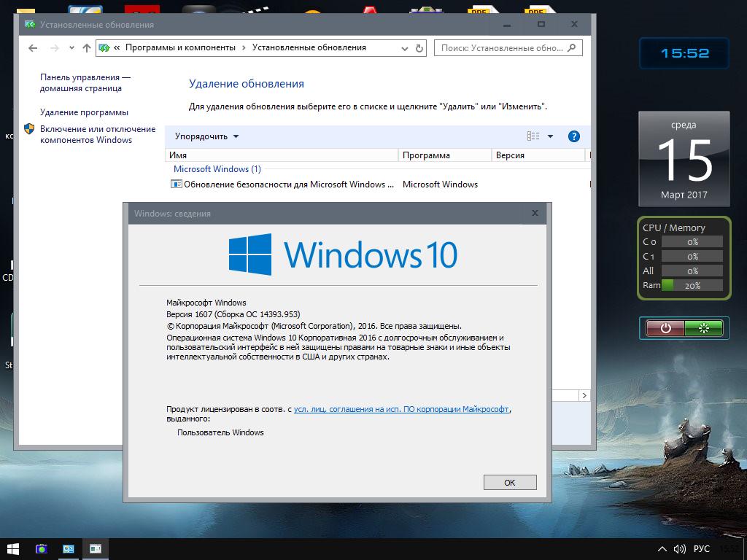
Task: Click the red power button on the gadget
Action: [x=665, y=328]
